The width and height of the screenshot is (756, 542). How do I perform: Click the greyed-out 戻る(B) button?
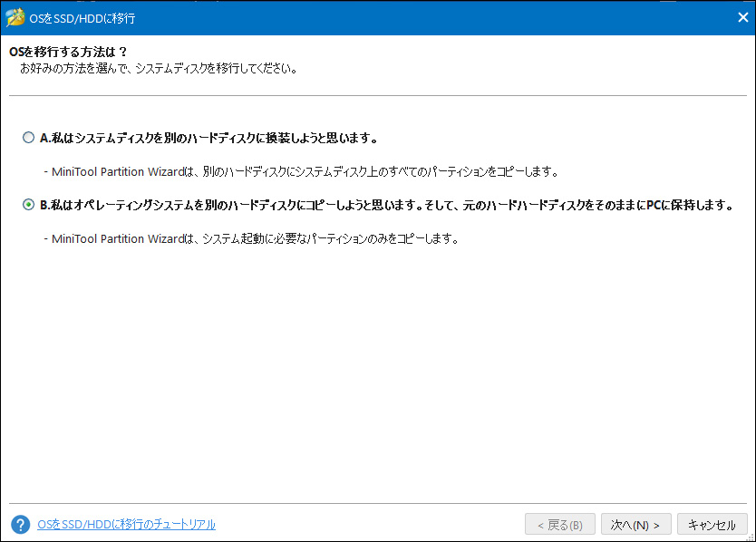[560, 525]
